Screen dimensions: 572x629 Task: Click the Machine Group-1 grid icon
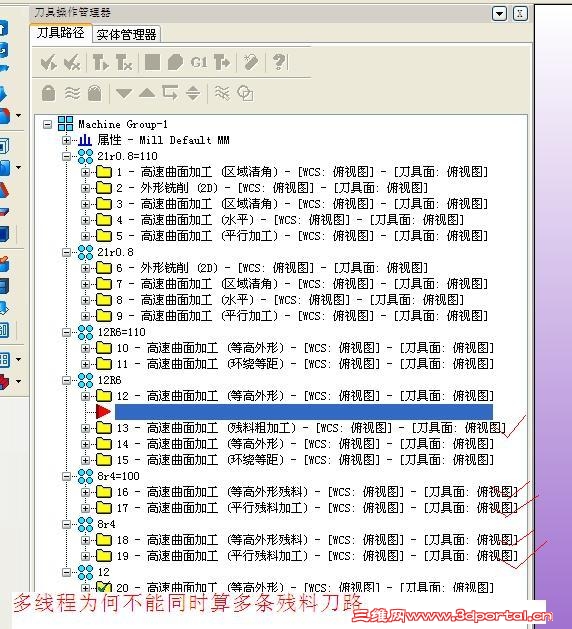[x=65, y=124]
